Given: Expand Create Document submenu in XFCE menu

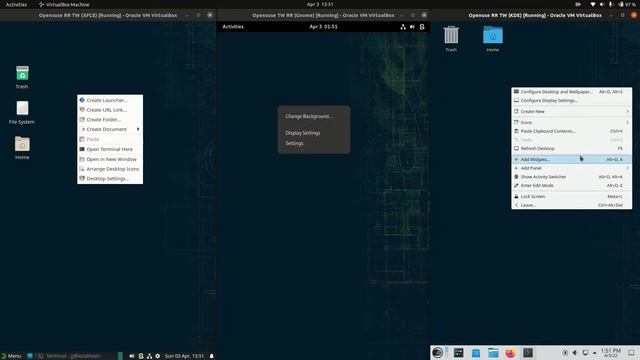Looking at the screenshot, I should click(x=110, y=129).
